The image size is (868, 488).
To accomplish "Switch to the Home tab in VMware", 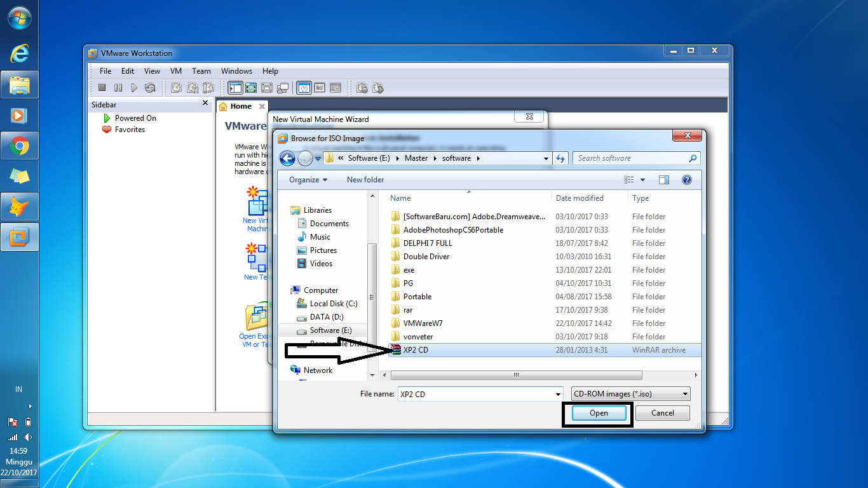I will coord(241,106).
